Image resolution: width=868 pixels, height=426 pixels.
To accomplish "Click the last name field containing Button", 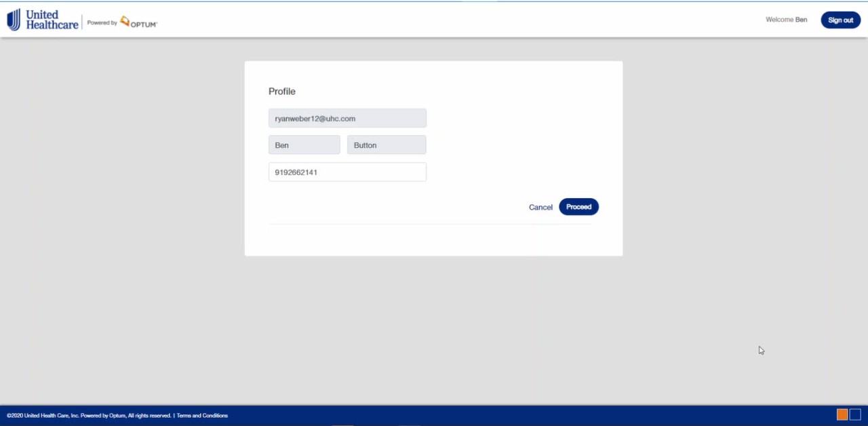I will pos(387,145).
